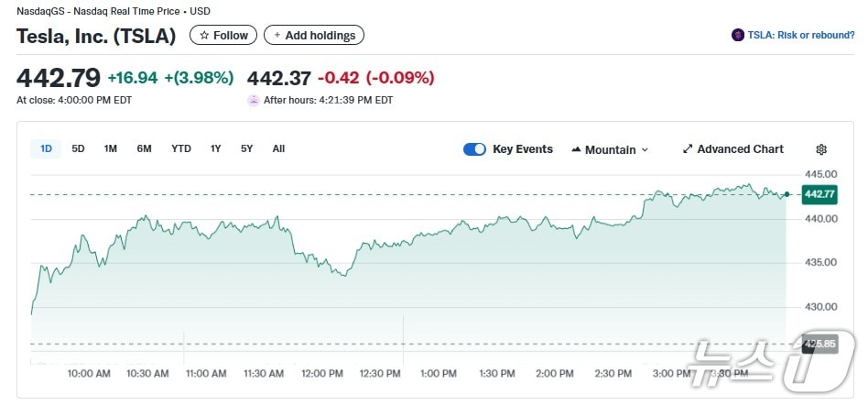This screenshot has height=405, width=868.
Task: Open the Advanced Chart view
Action: [x=740, y=149]
